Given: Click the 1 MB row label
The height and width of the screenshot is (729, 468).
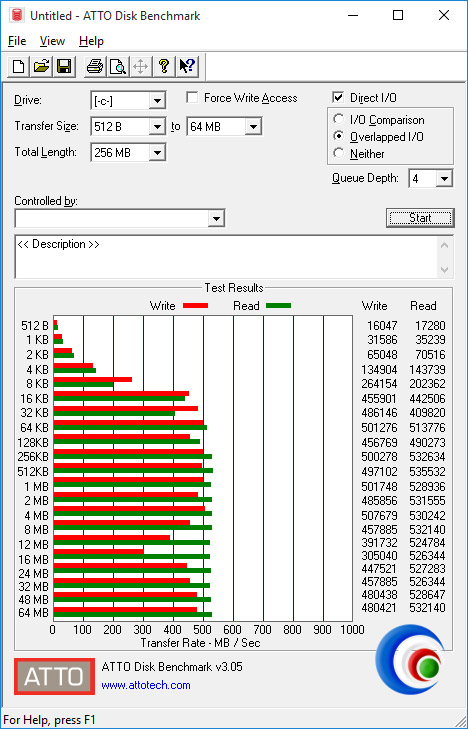Looking at the screenshot, I should coord(36,486).
